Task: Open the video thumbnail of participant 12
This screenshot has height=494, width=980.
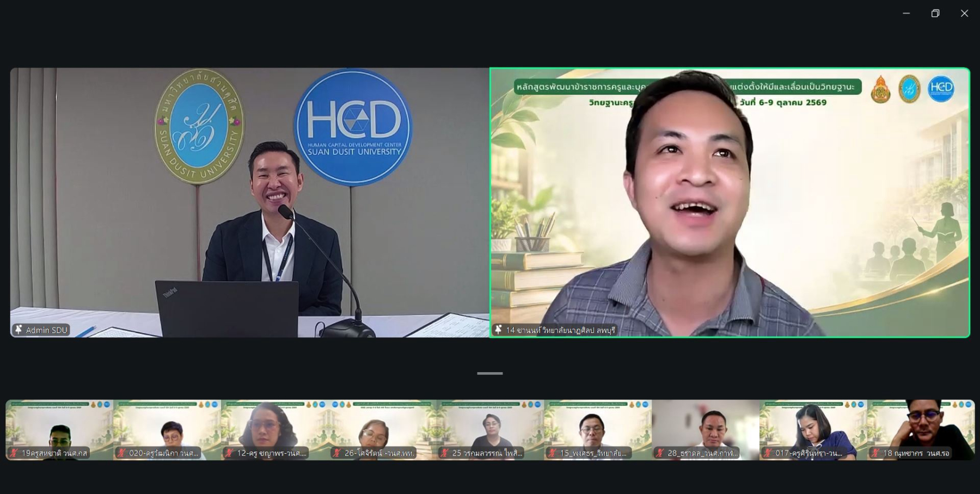Action: point(275,430)
